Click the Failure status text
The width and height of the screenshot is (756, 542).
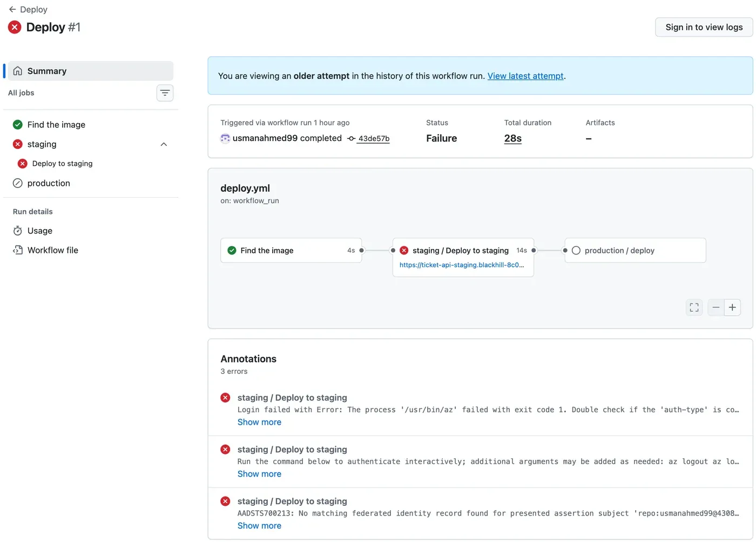point(442,138)
